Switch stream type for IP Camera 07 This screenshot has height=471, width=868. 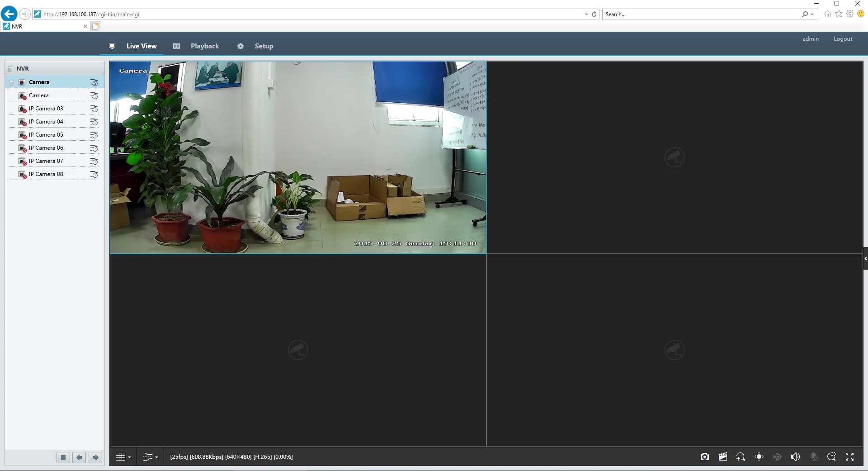(94, 161)
